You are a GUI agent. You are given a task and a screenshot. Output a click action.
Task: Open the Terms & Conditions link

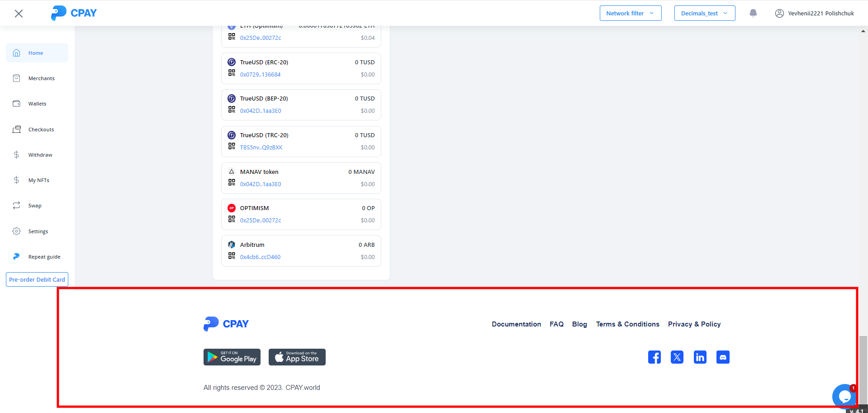click(627, 324)
